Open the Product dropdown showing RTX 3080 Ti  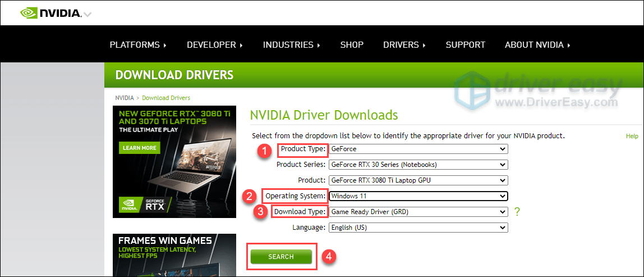click(418, 180)
